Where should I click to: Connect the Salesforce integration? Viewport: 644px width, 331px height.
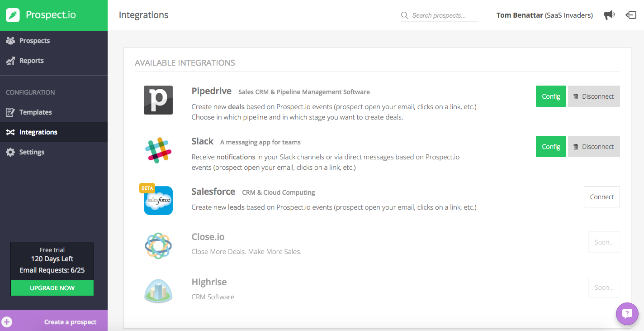click(602, 197)
